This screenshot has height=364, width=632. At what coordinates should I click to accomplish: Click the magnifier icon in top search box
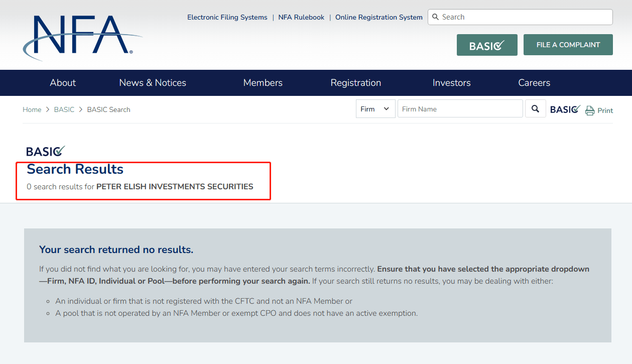click(435, 17)
